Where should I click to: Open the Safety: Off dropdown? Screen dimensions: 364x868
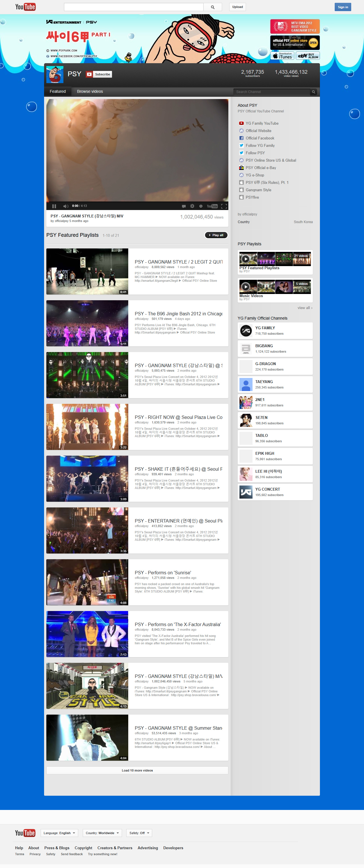pos(139,833)
